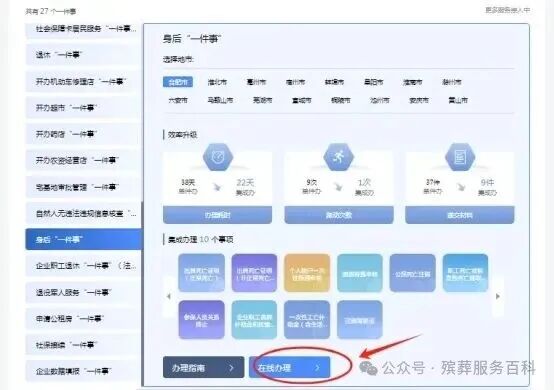Open 社保接续 一件事 in sidebar

tap(83, 345)
